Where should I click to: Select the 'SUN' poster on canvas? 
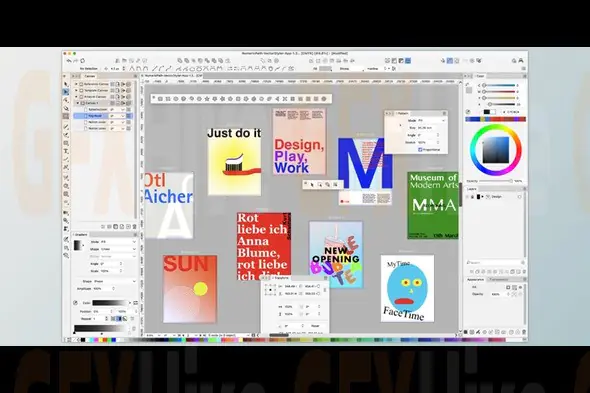(x=190, y=289)
